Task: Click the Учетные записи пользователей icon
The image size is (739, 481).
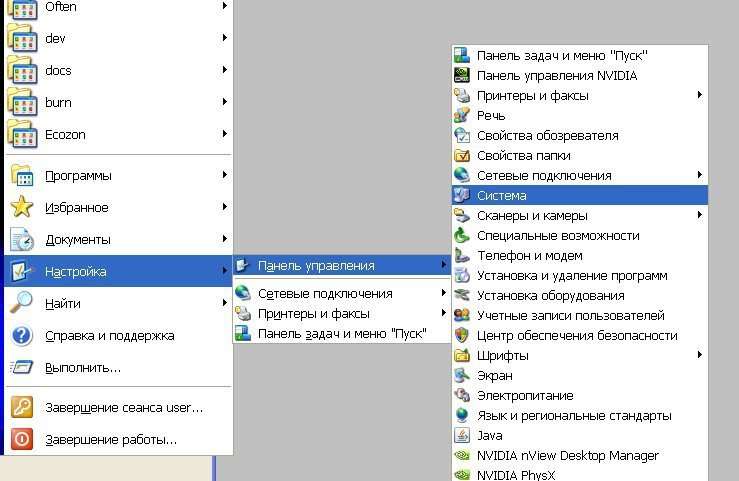Action: click(x=462, y=315)
